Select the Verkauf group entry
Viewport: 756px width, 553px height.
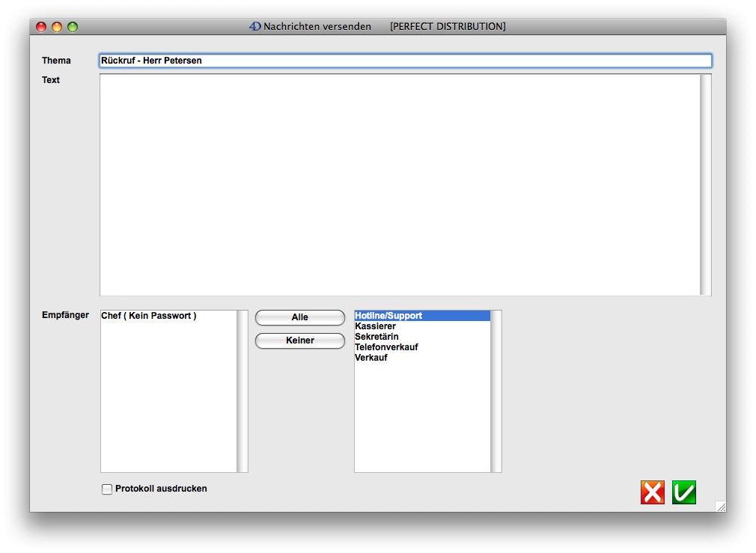point(371,358)
